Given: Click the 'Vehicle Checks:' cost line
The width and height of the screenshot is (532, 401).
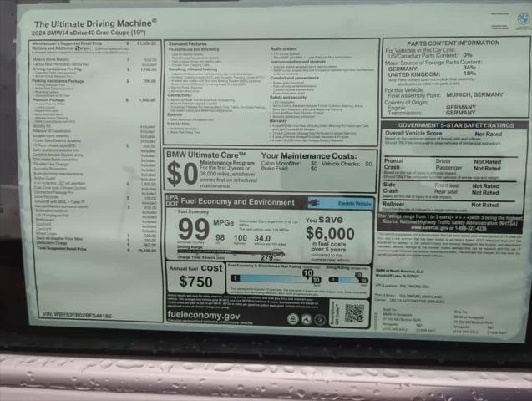Looking at the screenshot, I should pos(347,164).
